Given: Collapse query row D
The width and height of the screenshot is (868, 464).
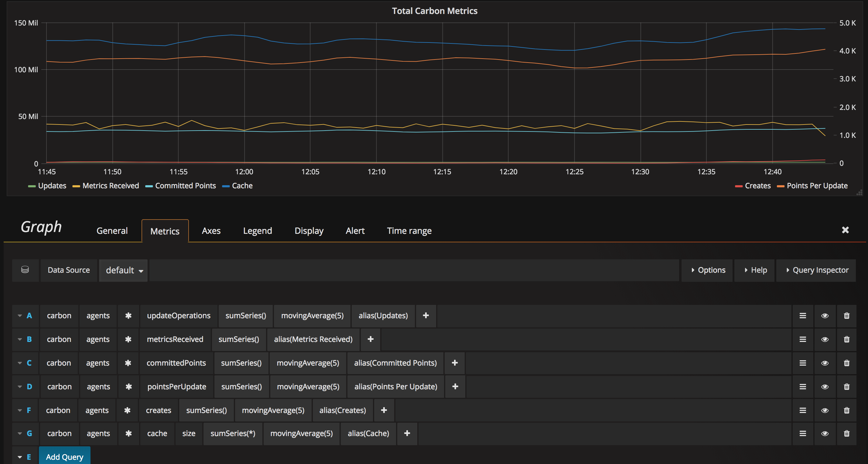Looking at the screenshot, I should (x=20, y=387).
